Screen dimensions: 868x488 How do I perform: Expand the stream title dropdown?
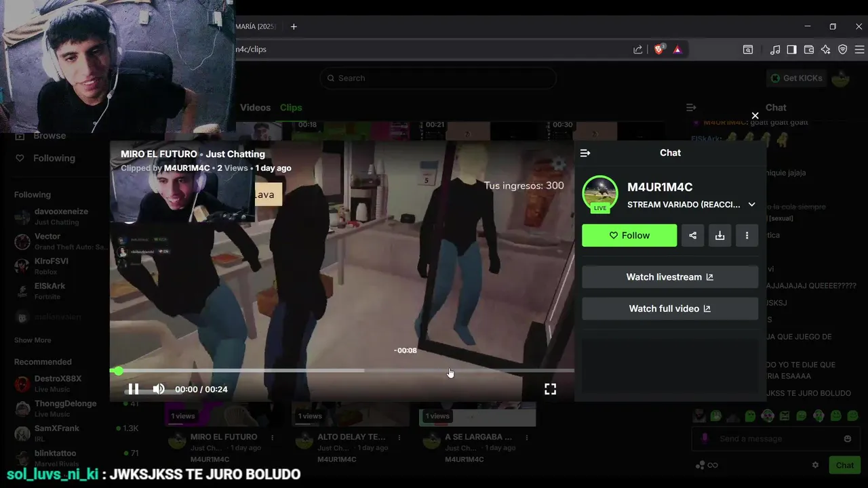[x=751, y=205]
